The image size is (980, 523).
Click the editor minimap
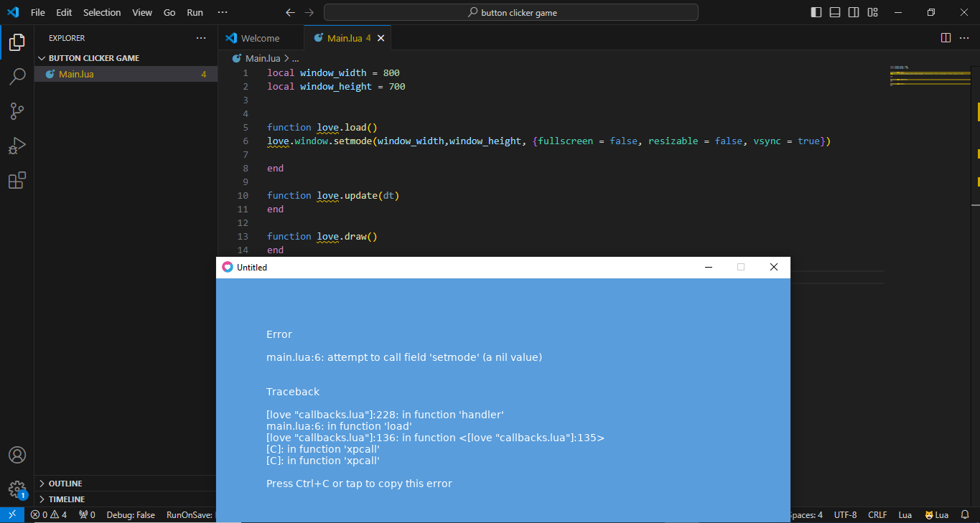[930, 75]
